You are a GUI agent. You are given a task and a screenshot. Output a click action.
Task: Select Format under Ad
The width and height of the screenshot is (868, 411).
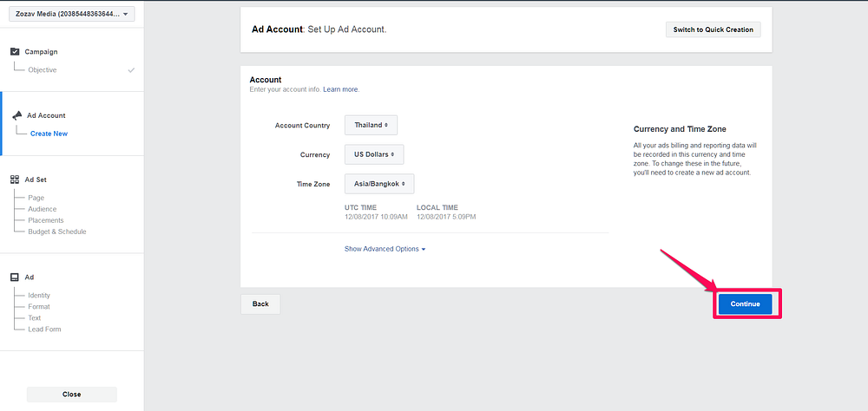39,306
